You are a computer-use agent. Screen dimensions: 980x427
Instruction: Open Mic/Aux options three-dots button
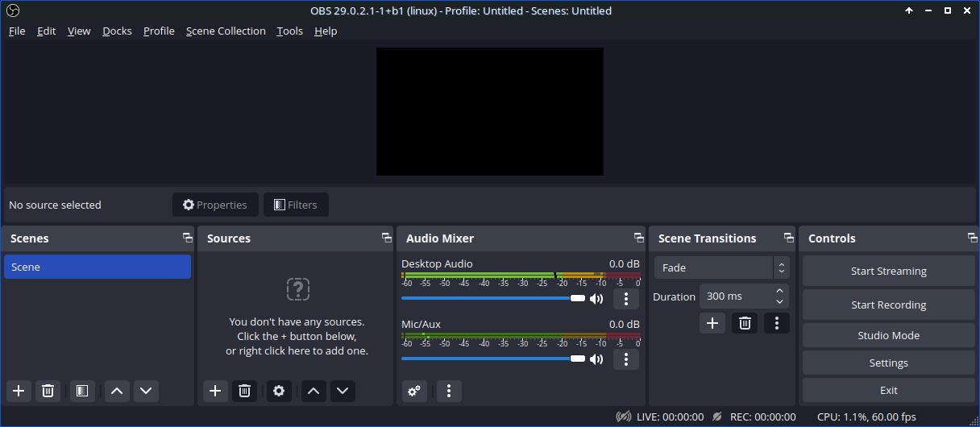tap(626, 359)
